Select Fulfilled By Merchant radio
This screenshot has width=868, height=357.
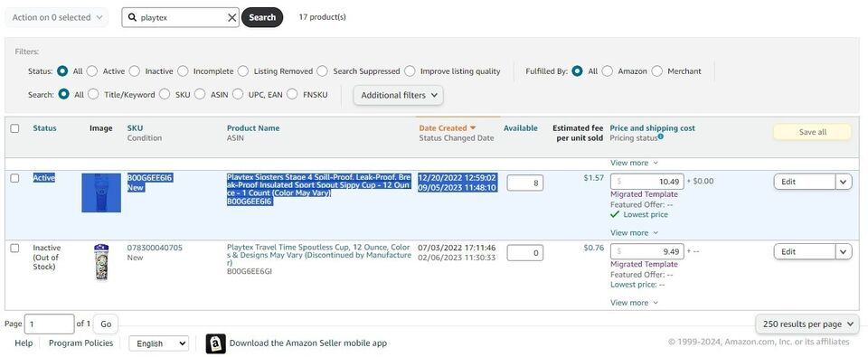click(x=657, y=70)
